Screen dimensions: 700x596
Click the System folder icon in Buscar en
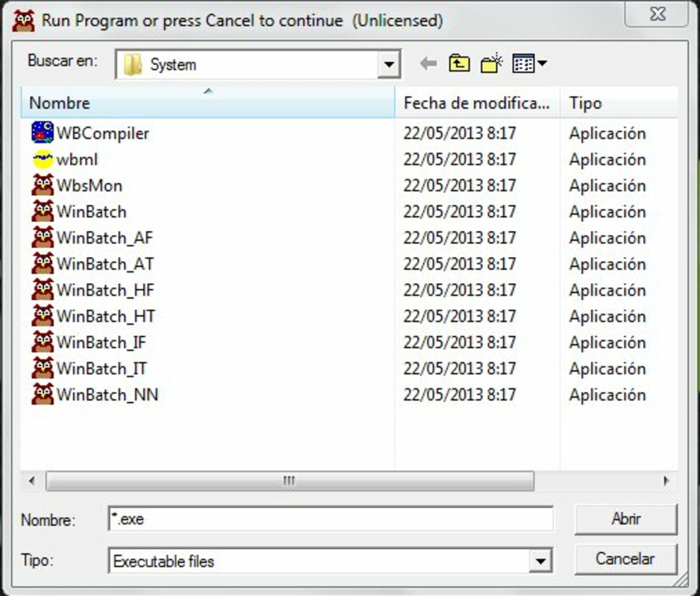(133, 65)
